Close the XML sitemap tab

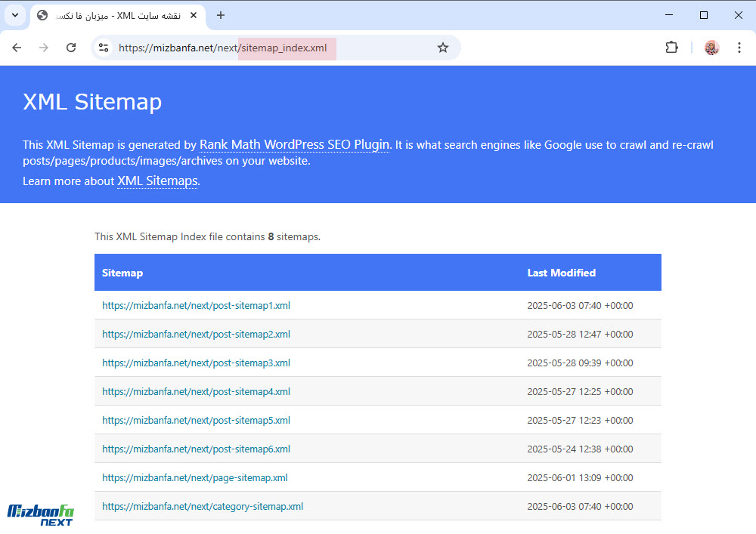click(x=194, y=15)
